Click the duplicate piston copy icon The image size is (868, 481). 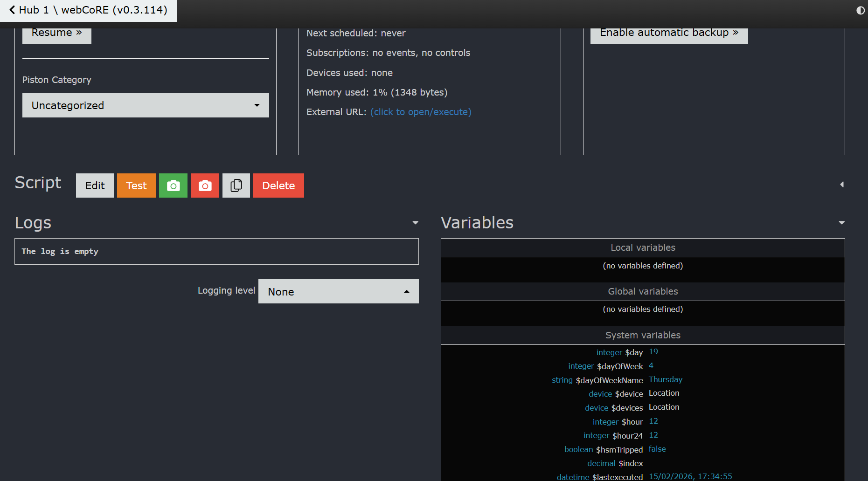pos(236,186)
